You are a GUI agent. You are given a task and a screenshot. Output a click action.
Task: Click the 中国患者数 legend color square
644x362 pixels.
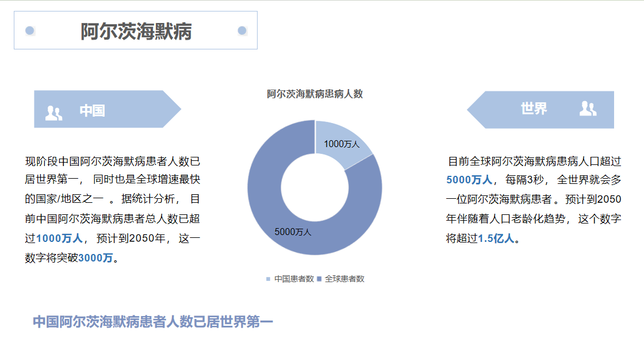(x=268, y=279)
